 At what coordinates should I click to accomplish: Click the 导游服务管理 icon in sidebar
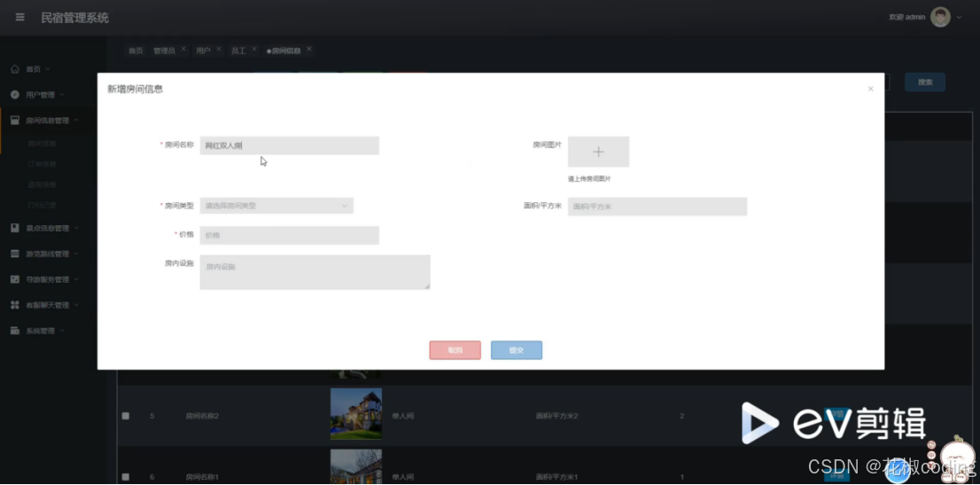pos(15,279)
